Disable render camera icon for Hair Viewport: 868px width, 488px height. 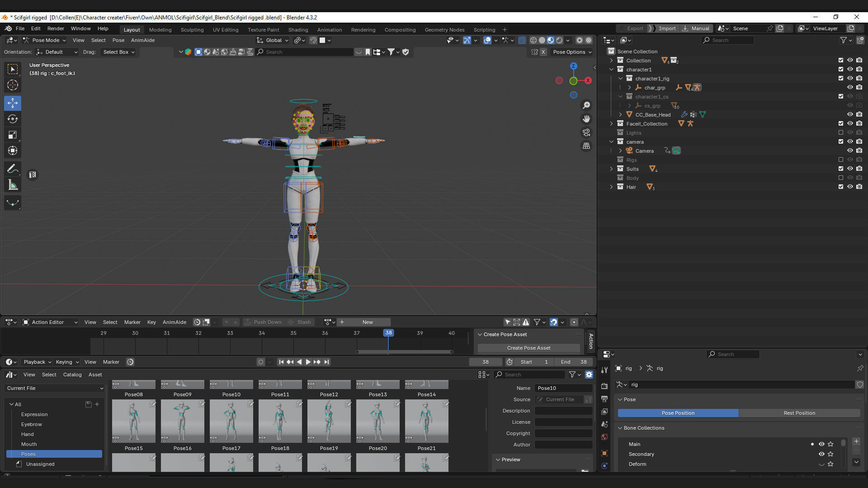point(859,187)
